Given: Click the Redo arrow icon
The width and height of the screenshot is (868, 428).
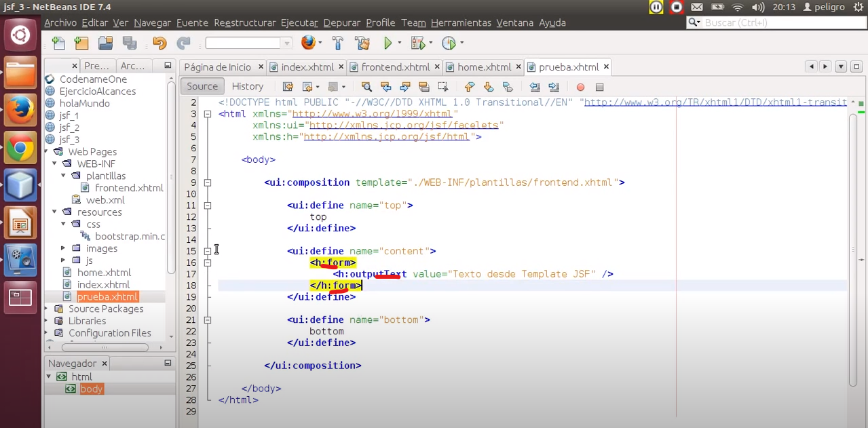Looking at the screenshot, I should pos(183,43).
